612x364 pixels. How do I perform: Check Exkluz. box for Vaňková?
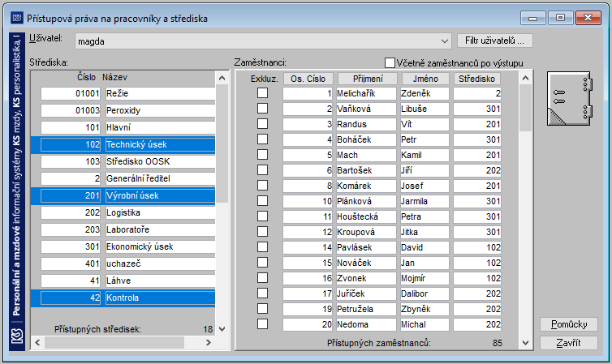coord(263,109)
